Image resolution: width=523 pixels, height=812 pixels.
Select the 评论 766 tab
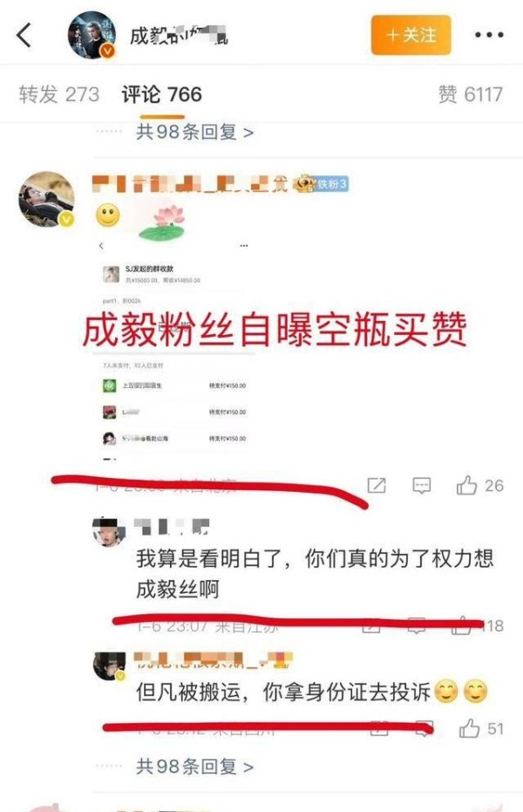(x=162, y=94)
